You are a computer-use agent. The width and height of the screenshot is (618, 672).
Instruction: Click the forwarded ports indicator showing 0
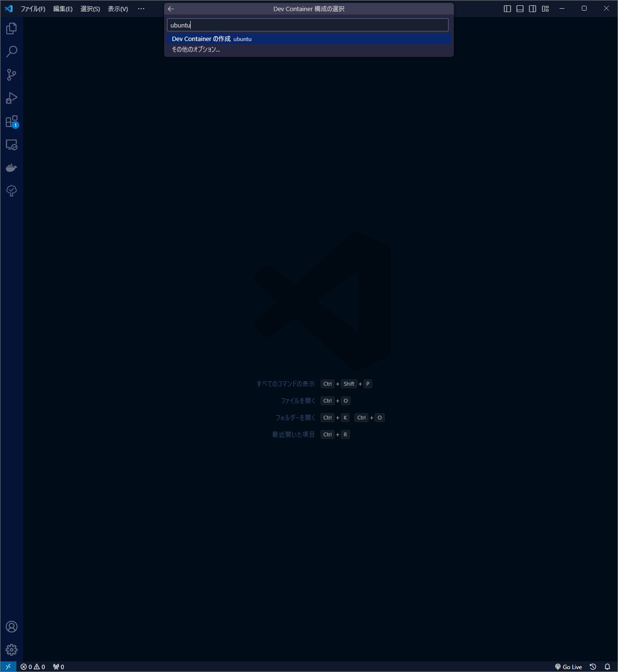pyautogui.click(x=58, y=667)
